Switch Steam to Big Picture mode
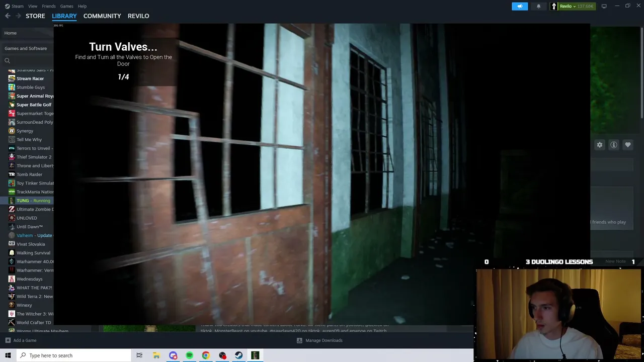This screenshot has height=362, width=644. point(604,6)
